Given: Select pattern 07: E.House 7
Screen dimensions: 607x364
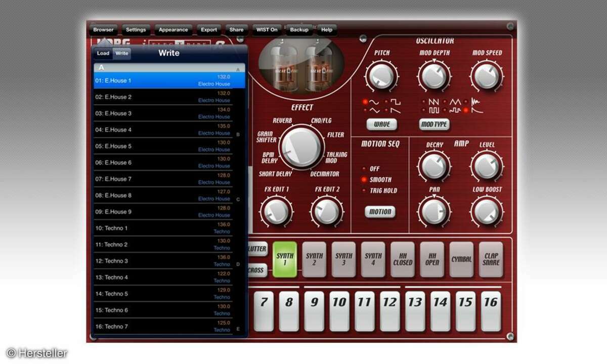Looking at the screenshot, I should [163, 179].
